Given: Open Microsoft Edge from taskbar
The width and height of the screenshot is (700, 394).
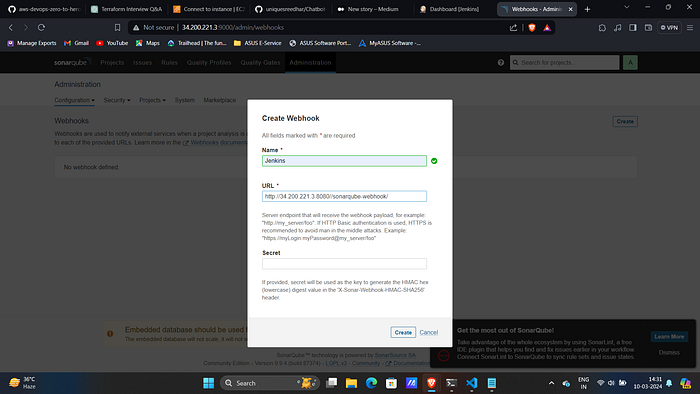Looking at the screenshot, I should (371, 383).
